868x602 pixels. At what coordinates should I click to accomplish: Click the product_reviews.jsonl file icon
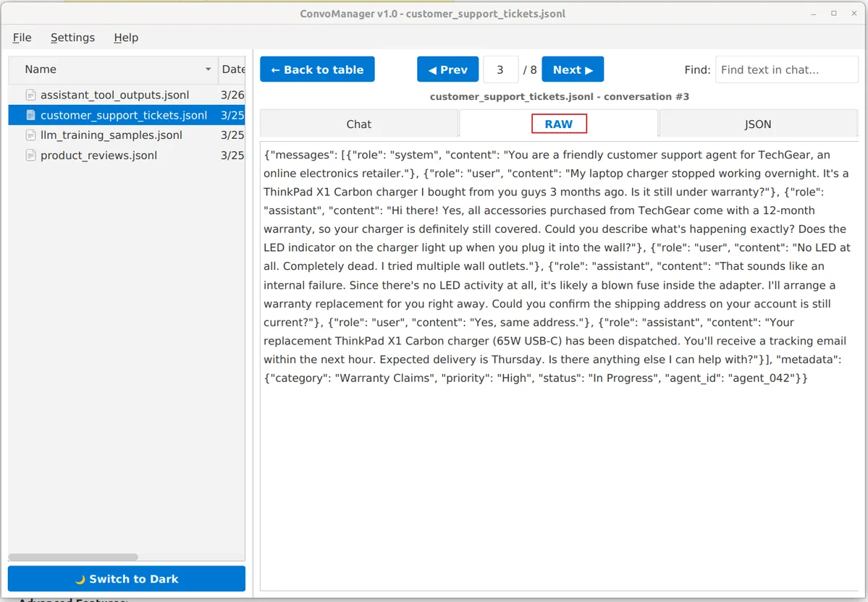(x=30, y=156)
